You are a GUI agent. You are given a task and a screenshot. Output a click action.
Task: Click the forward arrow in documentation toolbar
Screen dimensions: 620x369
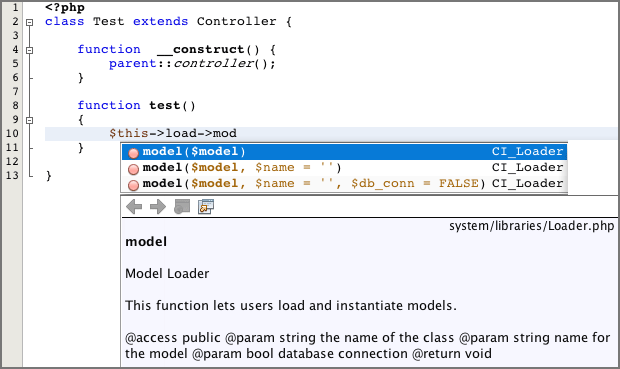click(x=158, y=206)
